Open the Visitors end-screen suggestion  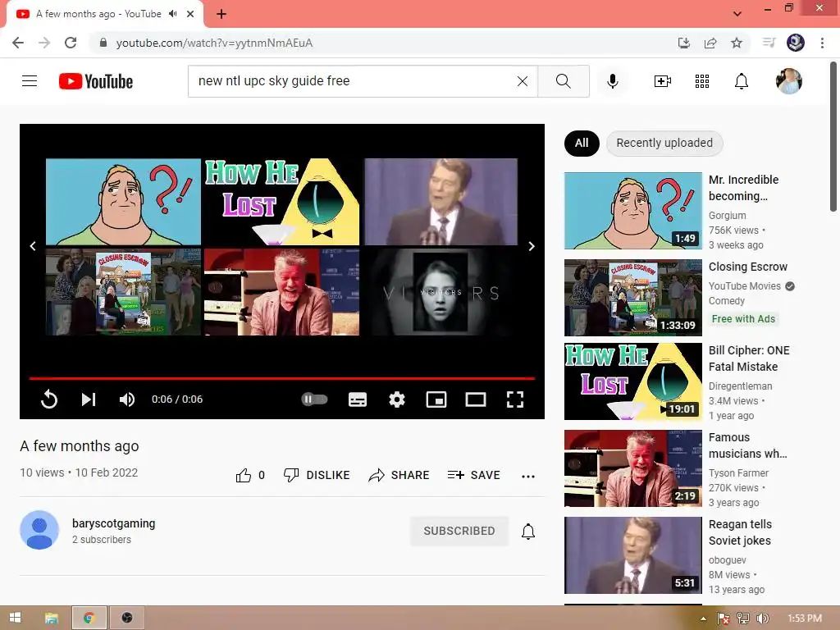click(x=441, y=293)
